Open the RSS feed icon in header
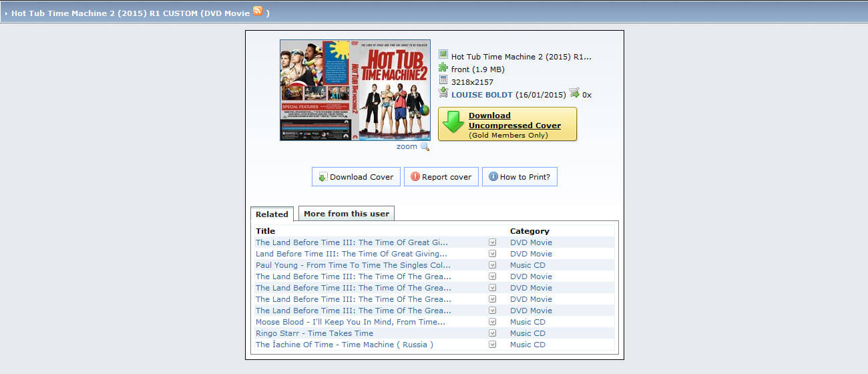868x374 pixels. coord(257,11)
